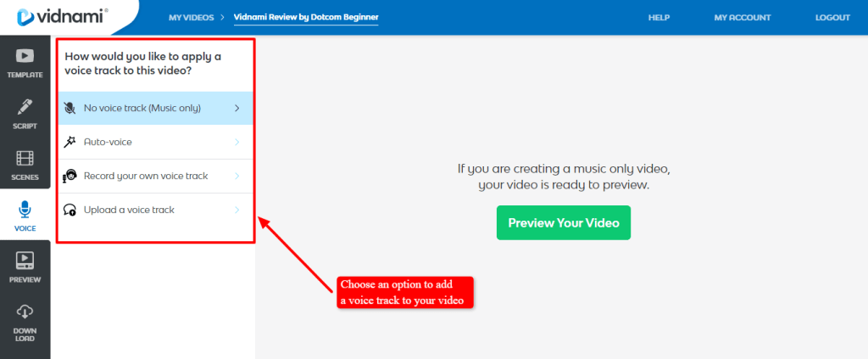Screen dimensions: 868x359
Task: Click the Upload voice track icon
Action: click(x=70, y=210)
